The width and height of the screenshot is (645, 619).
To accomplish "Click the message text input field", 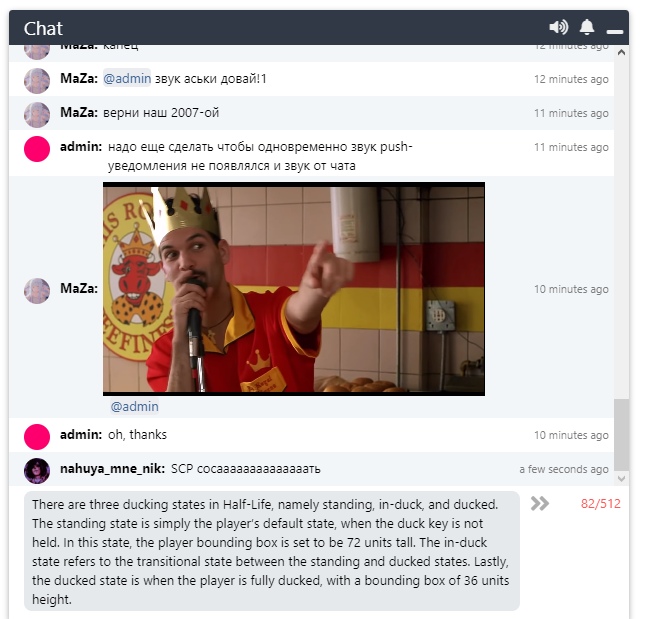I will (272, 551).
